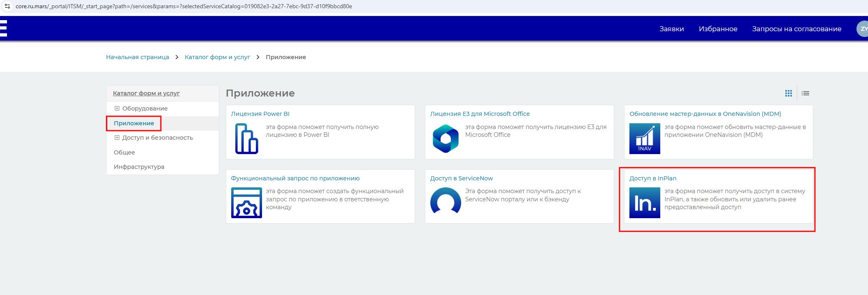This screenshot has width=868, height=295.
Task: Switch to grid view layout
Action: pos(788,93)
